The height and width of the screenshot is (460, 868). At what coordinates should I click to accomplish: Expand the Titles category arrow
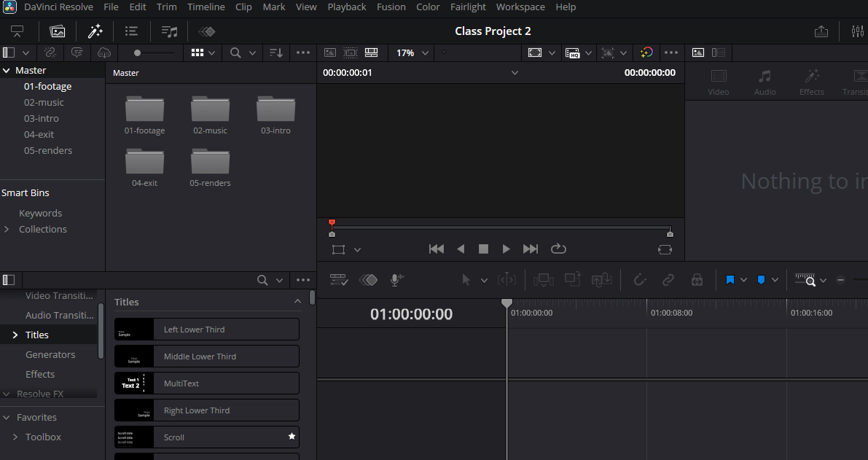pyautogui.click(x=15, y=335)
